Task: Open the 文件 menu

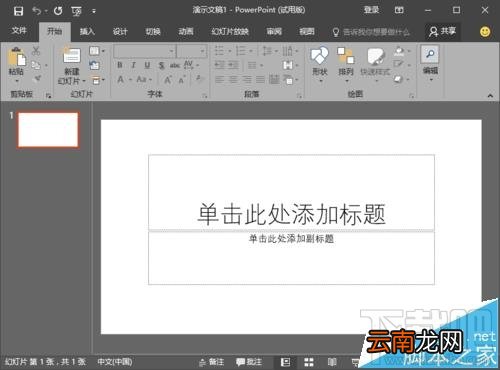Action: click(19, 31)
